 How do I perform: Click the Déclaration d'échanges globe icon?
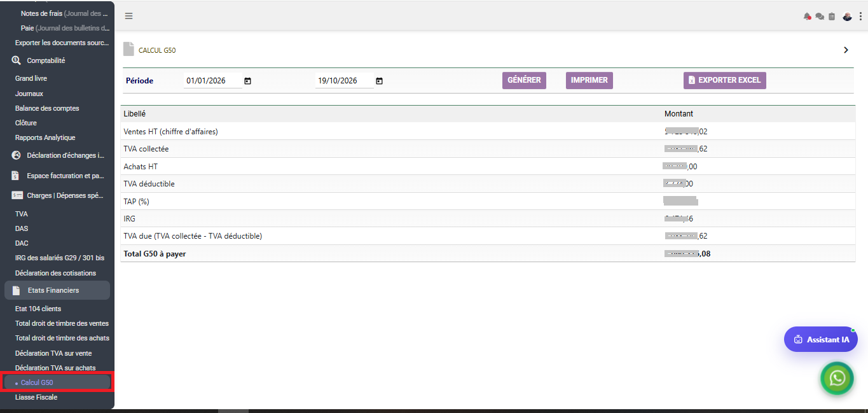17,155
